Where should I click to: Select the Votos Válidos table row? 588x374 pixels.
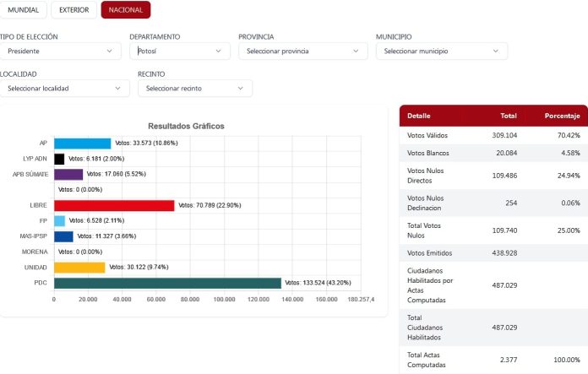click(493, 135)
